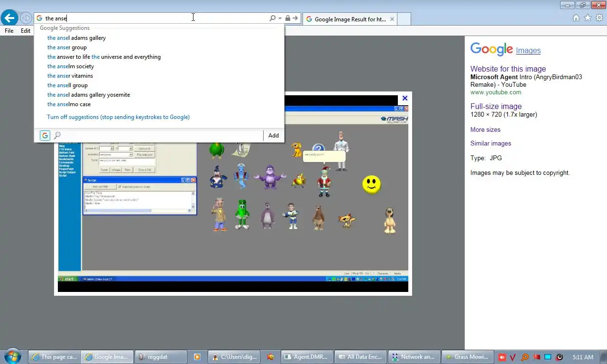607x364 pixels.
Task: Select the magnifier search provider icon
Action: pyautogui.click(x=57, y=136)
